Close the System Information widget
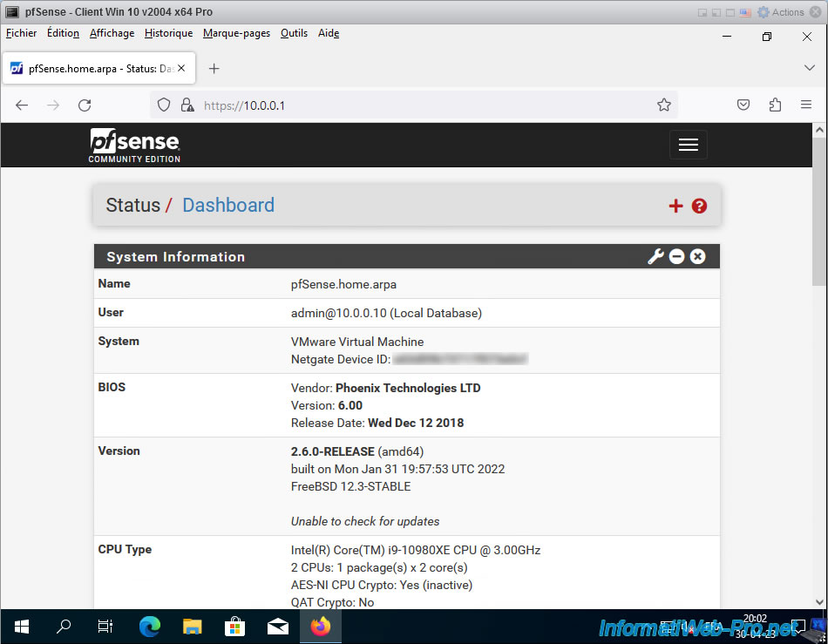Image resolution: width=828 pixels, height=644 pixels. pos(697,256)
